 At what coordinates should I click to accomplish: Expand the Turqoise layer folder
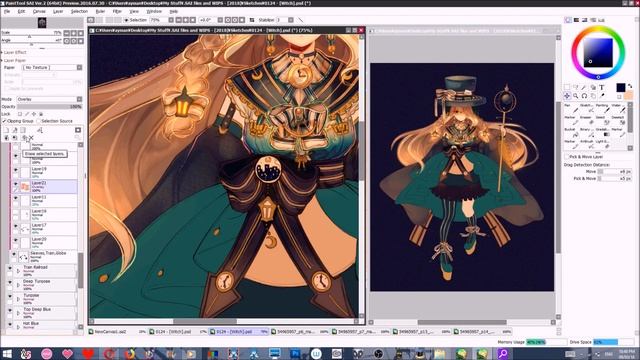[x=18, y=299]
